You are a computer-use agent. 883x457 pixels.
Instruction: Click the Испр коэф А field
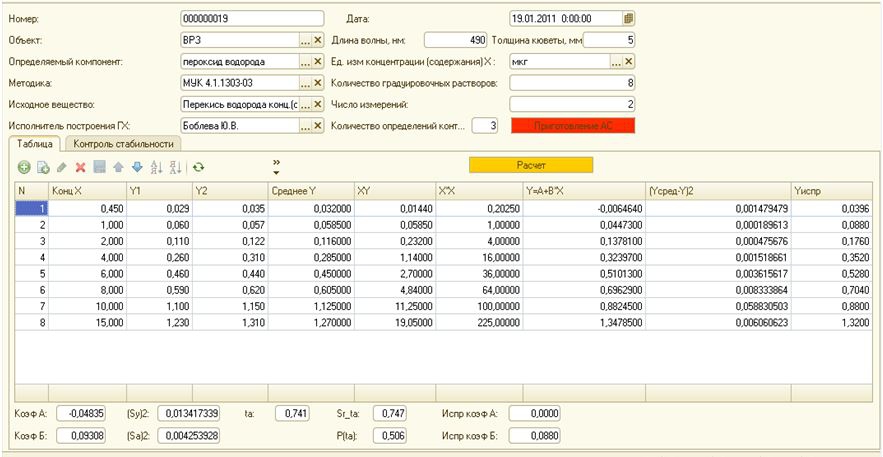pos(534,414)
